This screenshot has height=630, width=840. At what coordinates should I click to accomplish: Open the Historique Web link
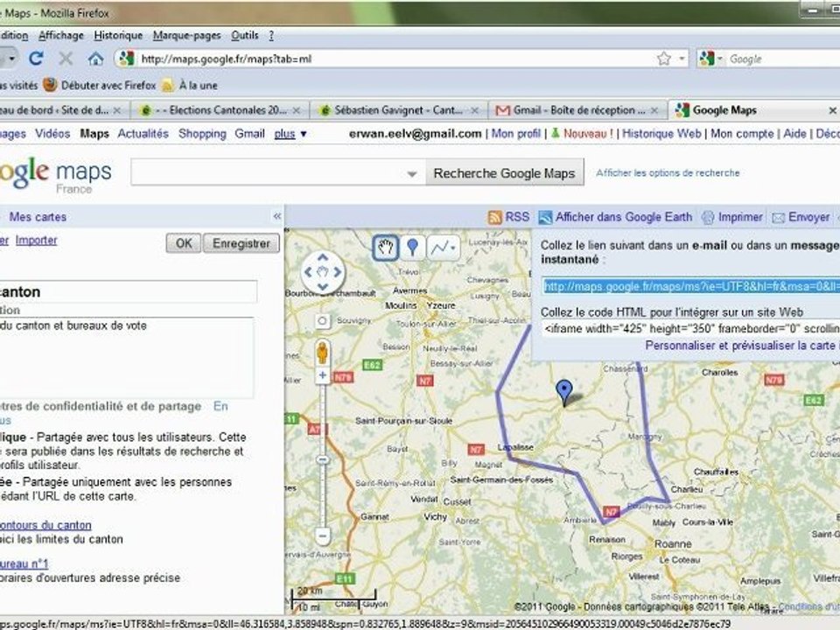pyautogui.click(x=661, y=134)
